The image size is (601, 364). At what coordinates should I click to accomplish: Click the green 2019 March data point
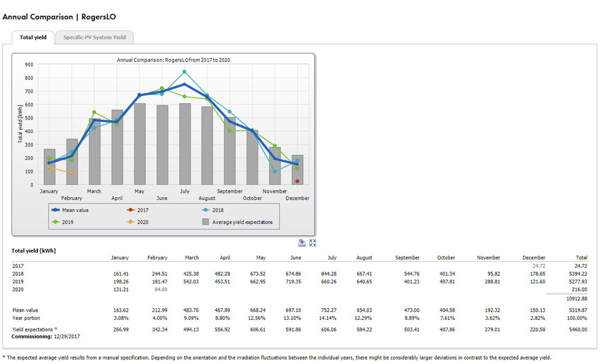pos(94,112)
